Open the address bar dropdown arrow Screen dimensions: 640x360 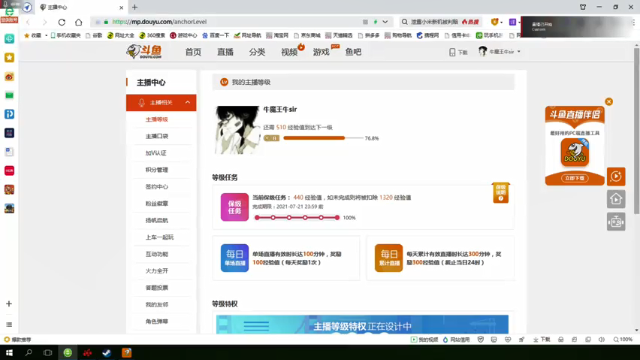[x=385, y=22]
